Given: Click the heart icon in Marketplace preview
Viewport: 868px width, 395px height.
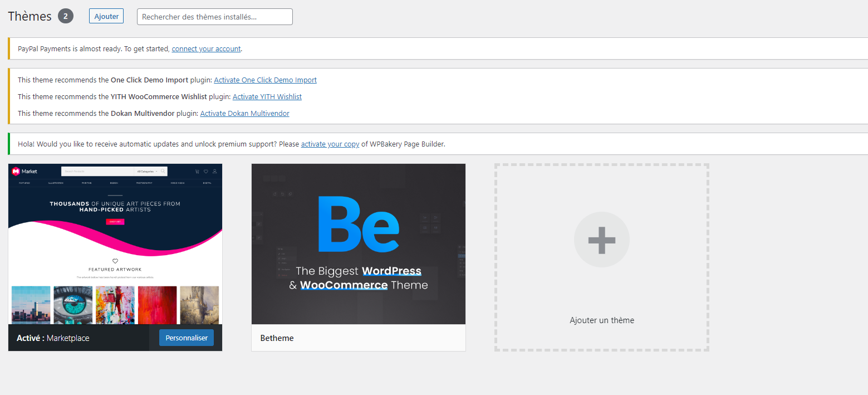Looking at the screenshot, I should 205,172.
